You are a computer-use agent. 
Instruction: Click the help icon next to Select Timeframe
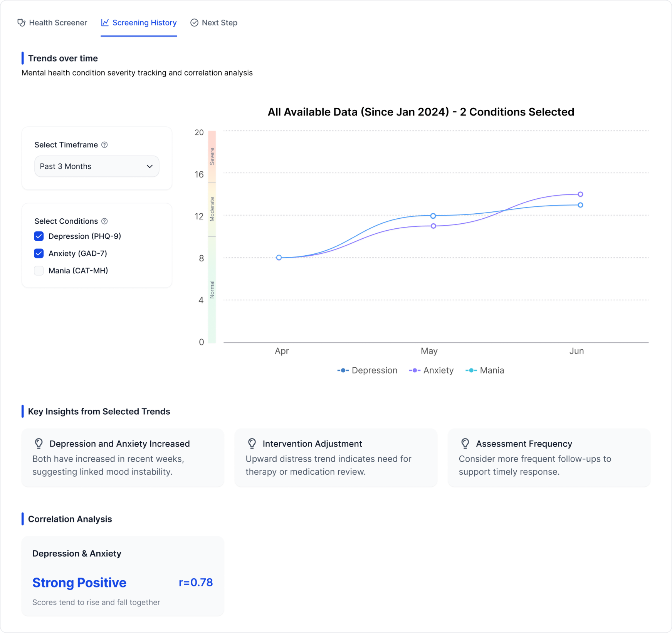104,145
